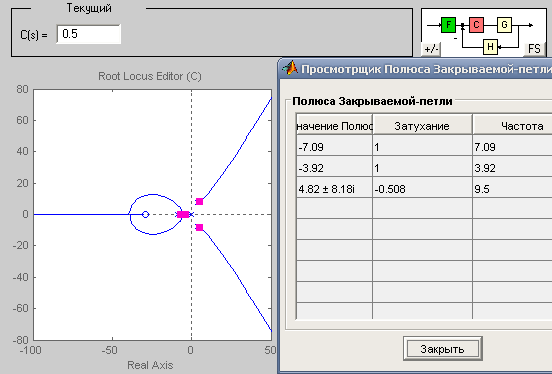
Task: Click the Затухание column header
Action: click(422, 126)
